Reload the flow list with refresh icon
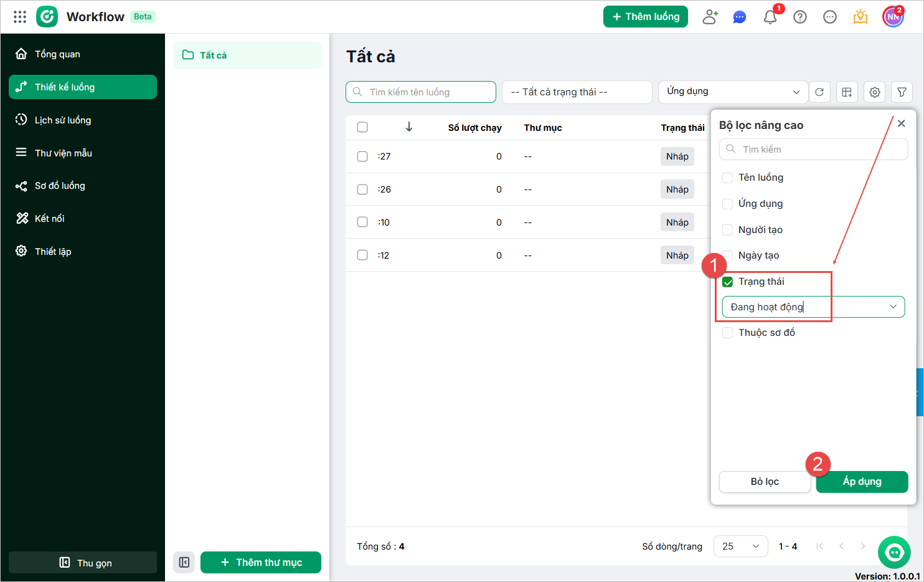The height and width of the screenshot is (582, 924). pyautogui.click(x=819, y=92)
